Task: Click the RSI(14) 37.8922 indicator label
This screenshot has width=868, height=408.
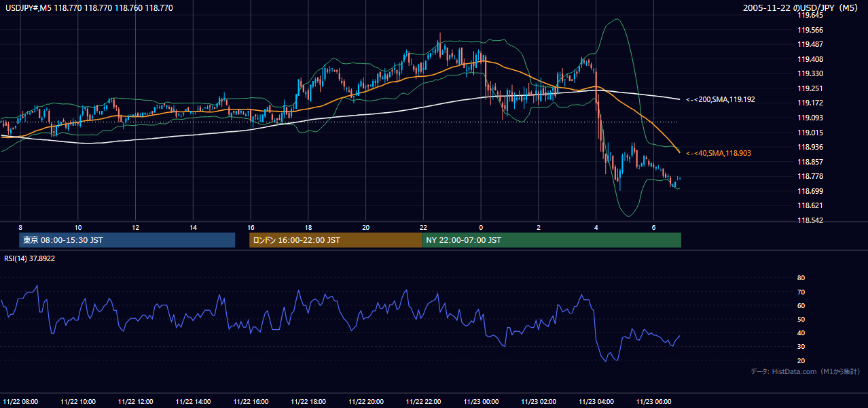Action: (29, 258)
